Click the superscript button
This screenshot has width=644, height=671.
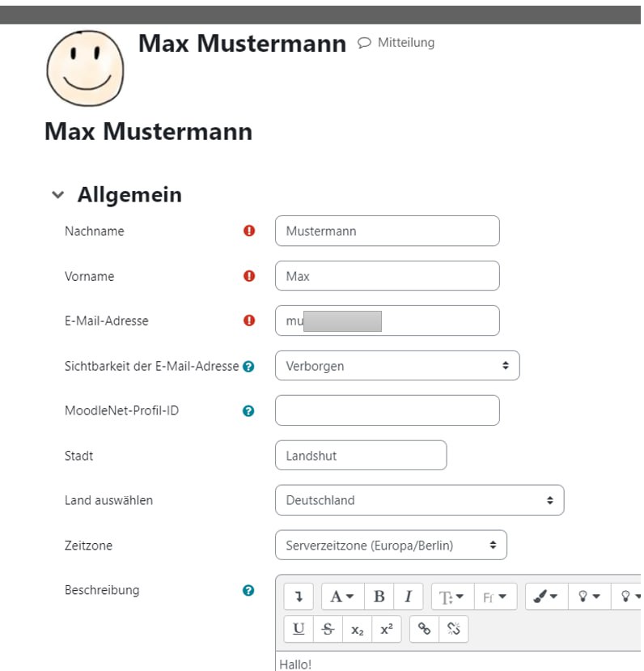(x=386, y=629)
